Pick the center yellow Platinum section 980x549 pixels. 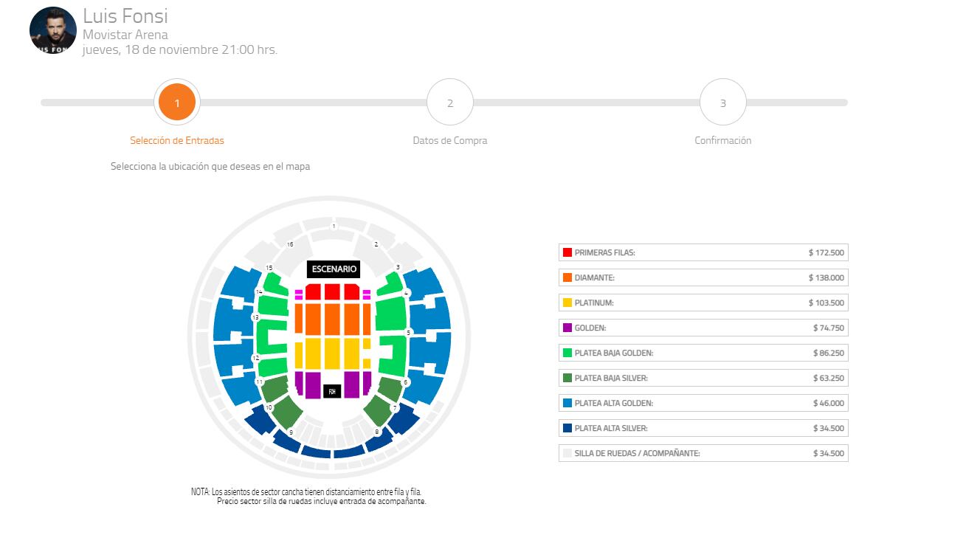point(332,353)
